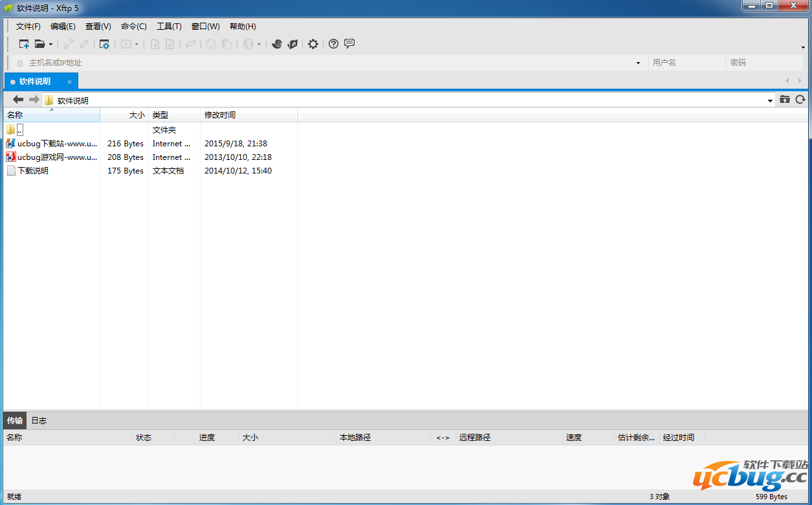Open the 文件(F) menu
Viewport: 812px width, 505px height.
(28, 27)
